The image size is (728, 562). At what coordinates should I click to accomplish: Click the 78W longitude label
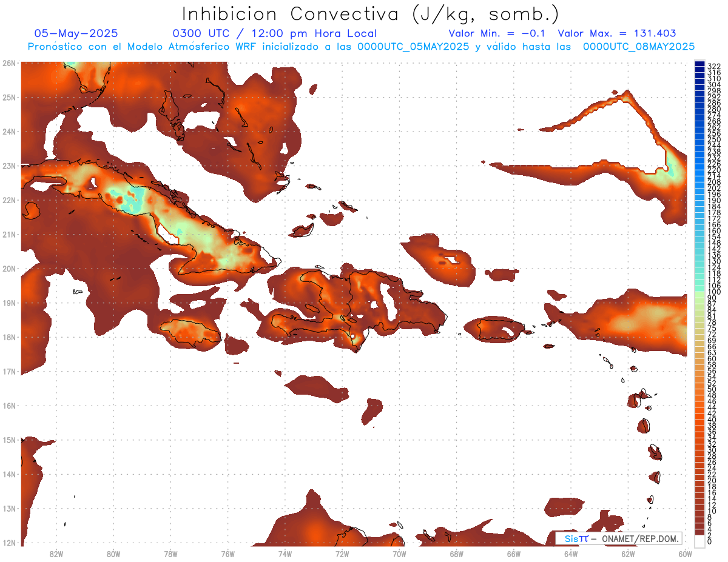tap(170, 554)
